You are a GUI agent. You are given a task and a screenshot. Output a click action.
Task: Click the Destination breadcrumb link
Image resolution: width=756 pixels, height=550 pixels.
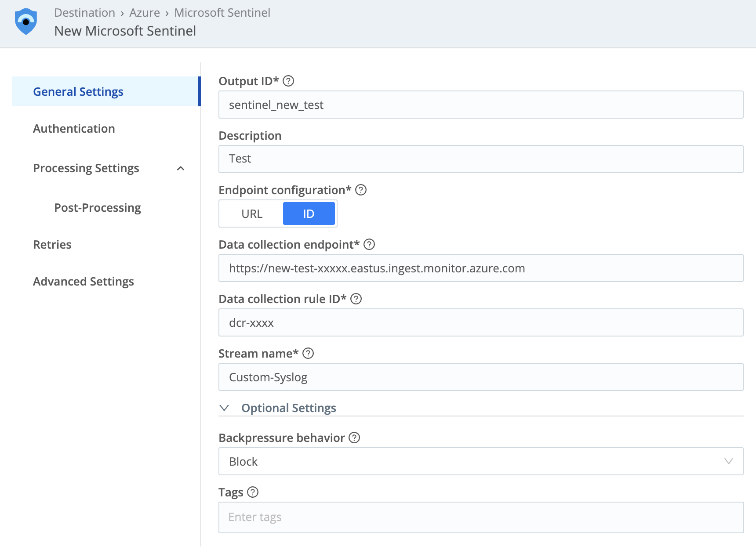coord(85,12)
